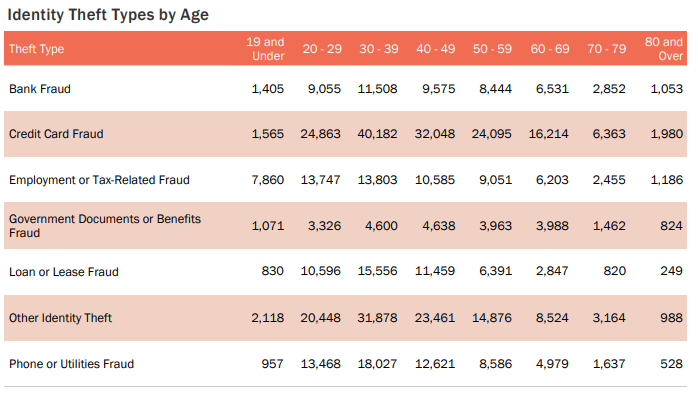Select the 80 and Over column header
Viewport: 698px width, 404px height.
(x=664, y=49)
